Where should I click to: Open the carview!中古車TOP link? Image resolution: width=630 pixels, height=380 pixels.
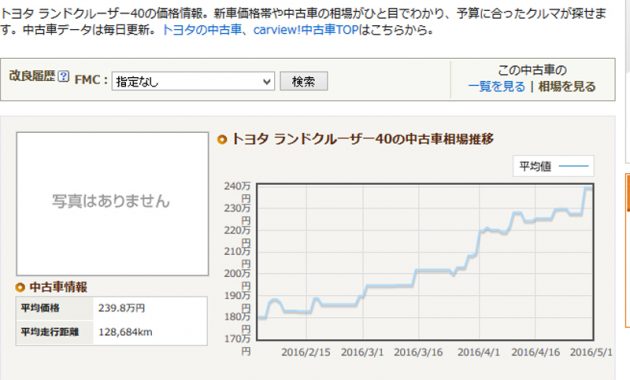pyautogui.click(x=306, y=30)
